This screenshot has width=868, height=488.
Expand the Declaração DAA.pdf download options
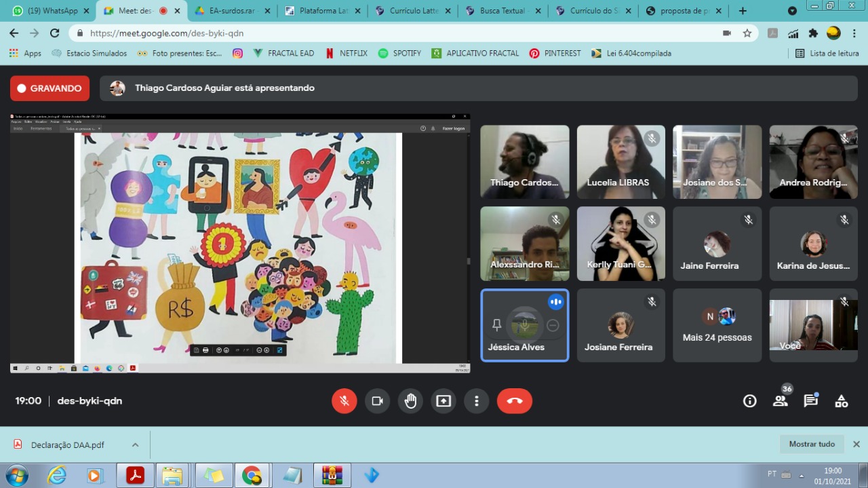click(135, 445)
